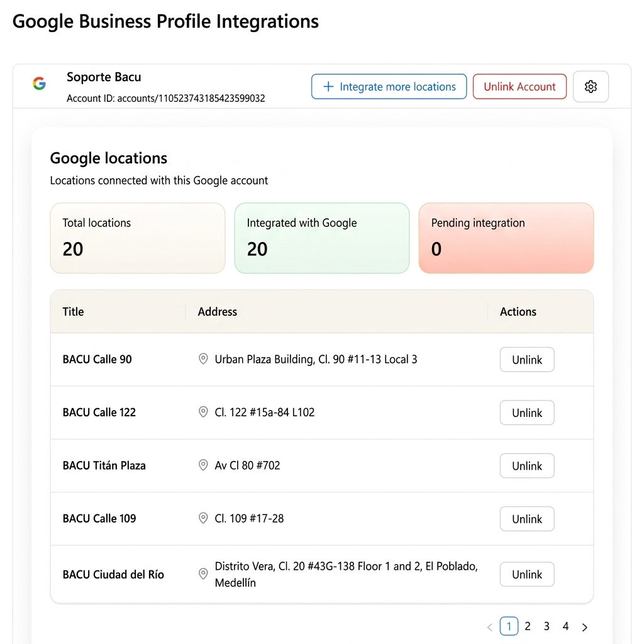Click the title text BACU Calle 109
The width and height of the screenshot is (644, 644).
pyautogui.click(x=99, y=519)
